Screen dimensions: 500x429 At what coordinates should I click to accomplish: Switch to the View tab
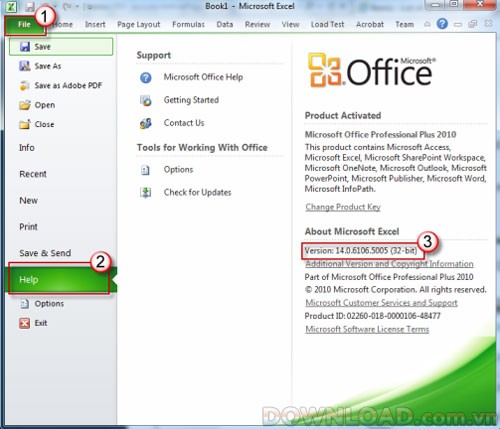coord(290,24)
